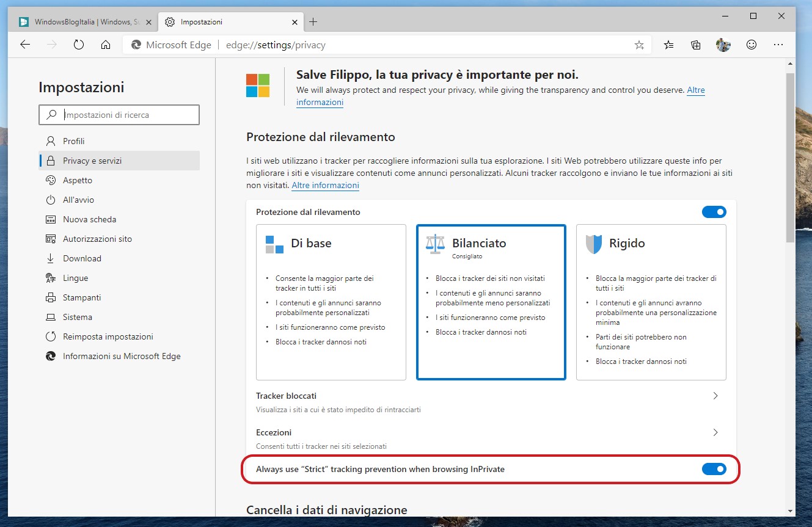Switch to WindowsBlogItalia tab
The height and width of the screenshot is (527, 812).
click(x=84, y=22)
